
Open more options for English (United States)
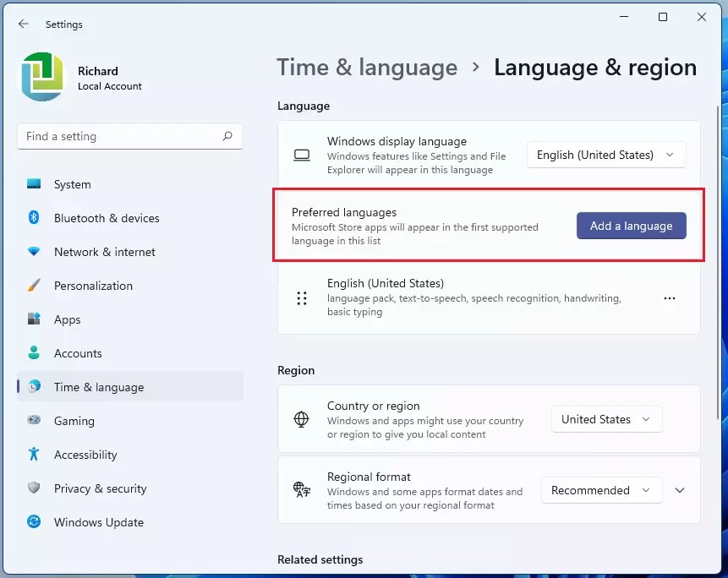670,298
